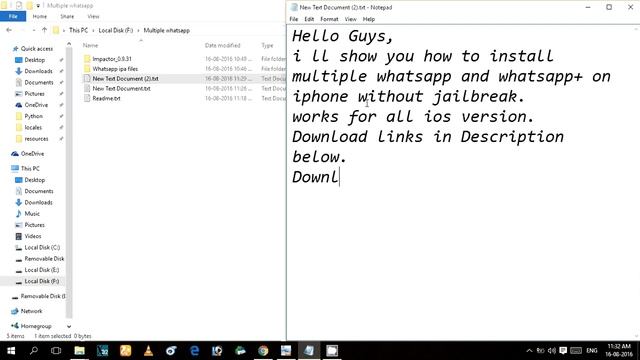
Task: Open the Python pinned folder
Action: tap(33, 116)
